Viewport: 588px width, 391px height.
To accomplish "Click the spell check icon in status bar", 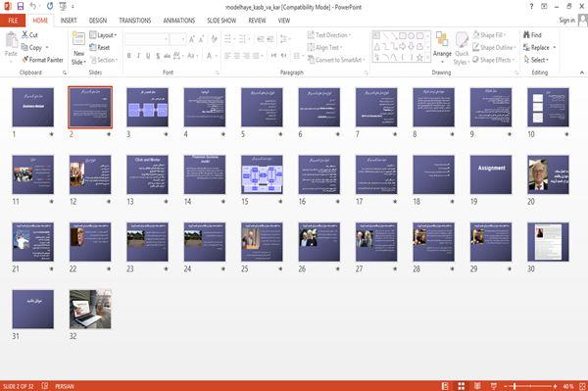I will pyautogui.click(x=45, y=386).
